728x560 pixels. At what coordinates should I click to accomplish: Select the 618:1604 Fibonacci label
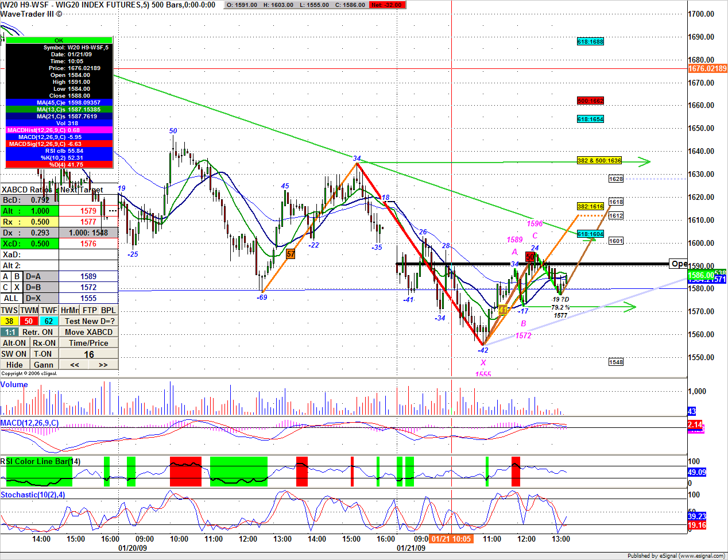pyautogui.click(x=590, y=234)
